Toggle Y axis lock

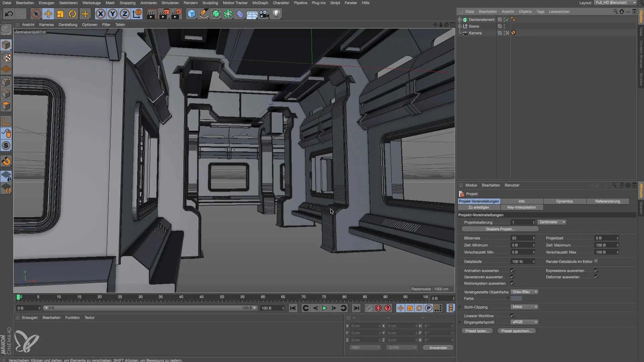pos(113,14)
